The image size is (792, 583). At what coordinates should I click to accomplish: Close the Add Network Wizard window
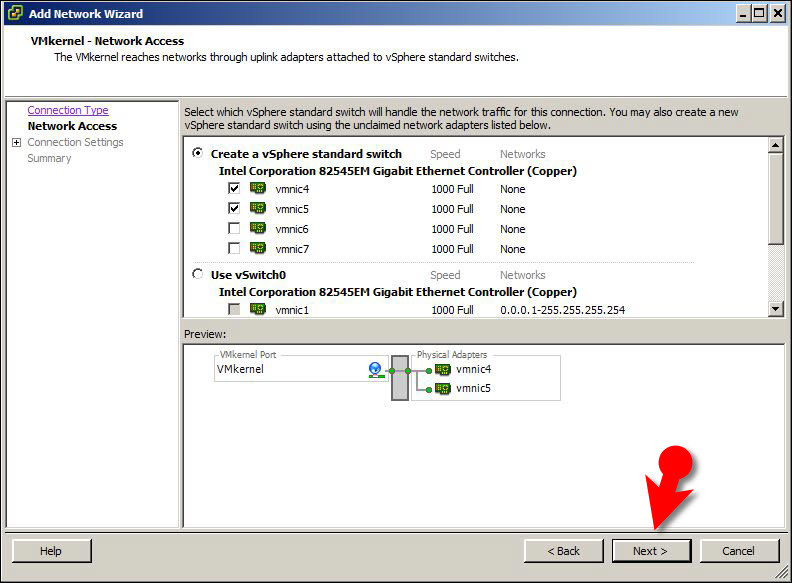778,14
